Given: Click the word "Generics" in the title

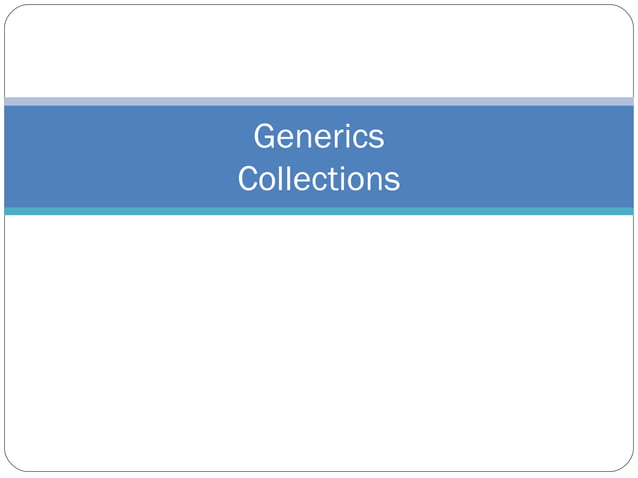Looking at the screenshot, I should [319, 137].
